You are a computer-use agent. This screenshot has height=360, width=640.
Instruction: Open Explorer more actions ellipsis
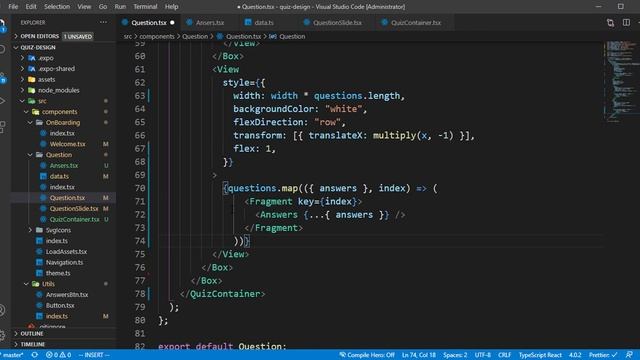click(x=103, y=22)
